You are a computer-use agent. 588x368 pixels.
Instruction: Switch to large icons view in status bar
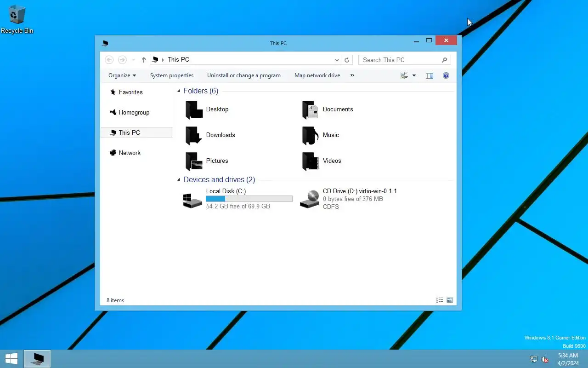450,300
